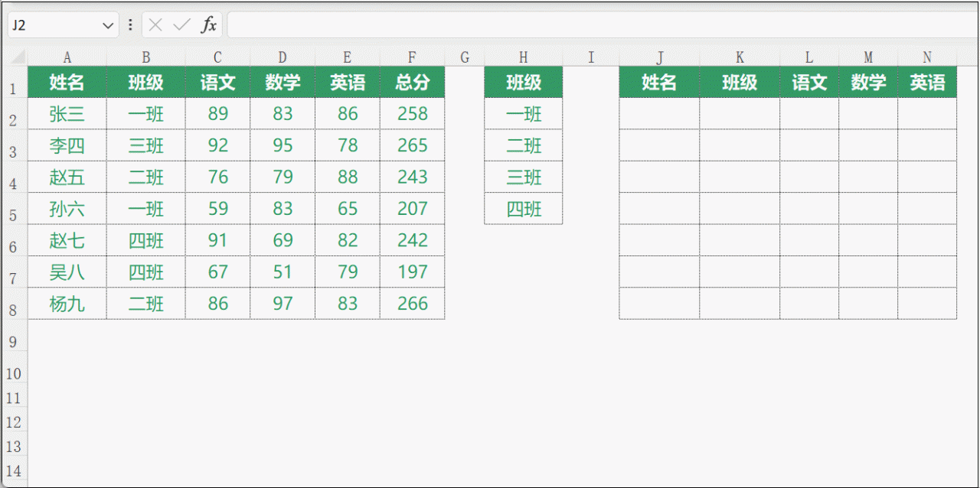The image size is (980, 488).
Task: Select cell with name 赵七
Action: click(x=67, y=241)
